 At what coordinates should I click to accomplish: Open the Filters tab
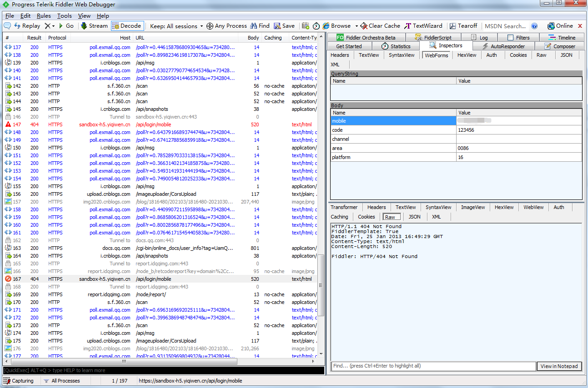click(518, 38)
